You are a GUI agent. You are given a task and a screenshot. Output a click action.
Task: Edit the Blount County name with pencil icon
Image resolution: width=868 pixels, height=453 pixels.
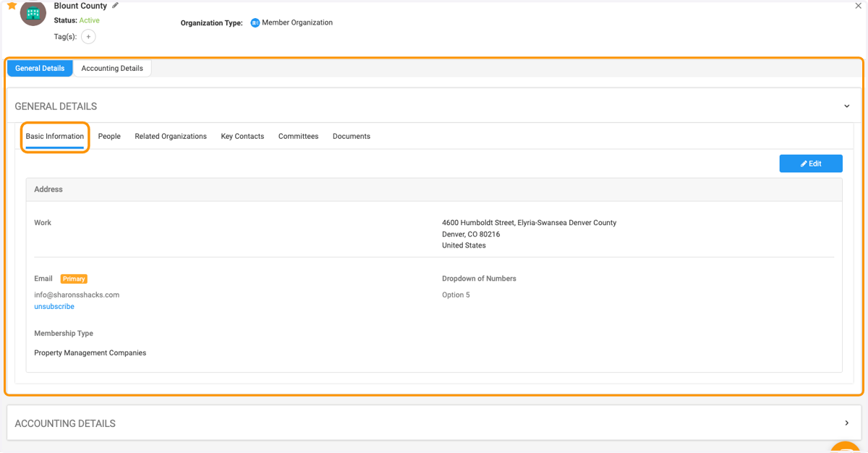[116, 6]
